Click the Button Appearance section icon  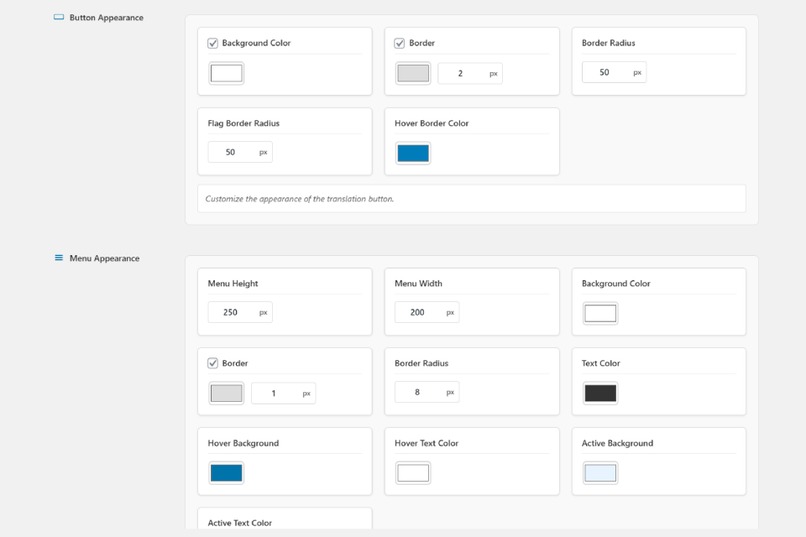tap(59, 17)
